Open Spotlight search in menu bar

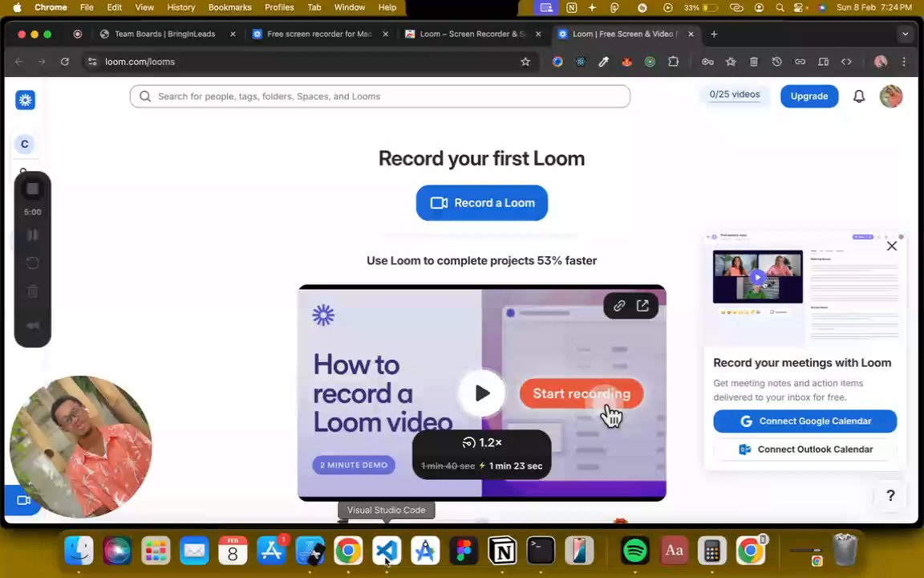[780, 8]
